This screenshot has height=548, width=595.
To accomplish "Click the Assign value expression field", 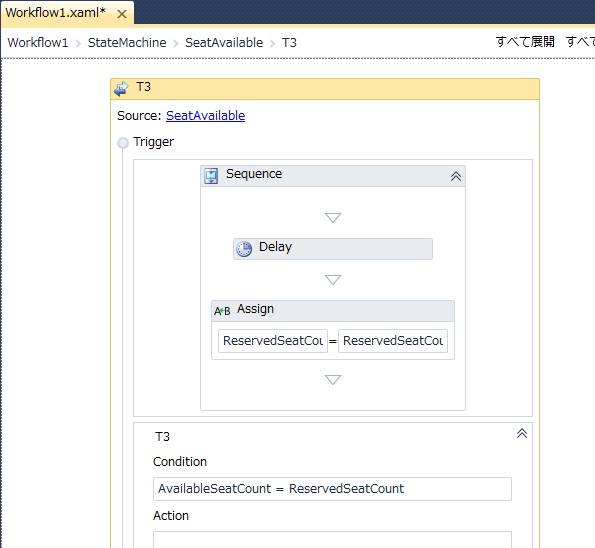I will point(393,341).
